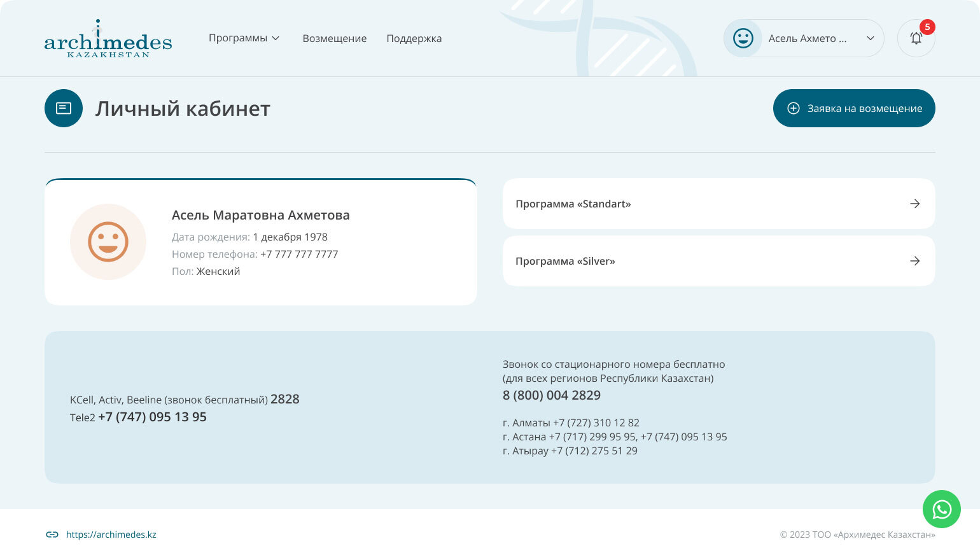This screenshot has width=980, height=560.
Task: Click Алматы phone +7 (727) 310 12 82
Action: pyautogui.click(x=596, y=423)
